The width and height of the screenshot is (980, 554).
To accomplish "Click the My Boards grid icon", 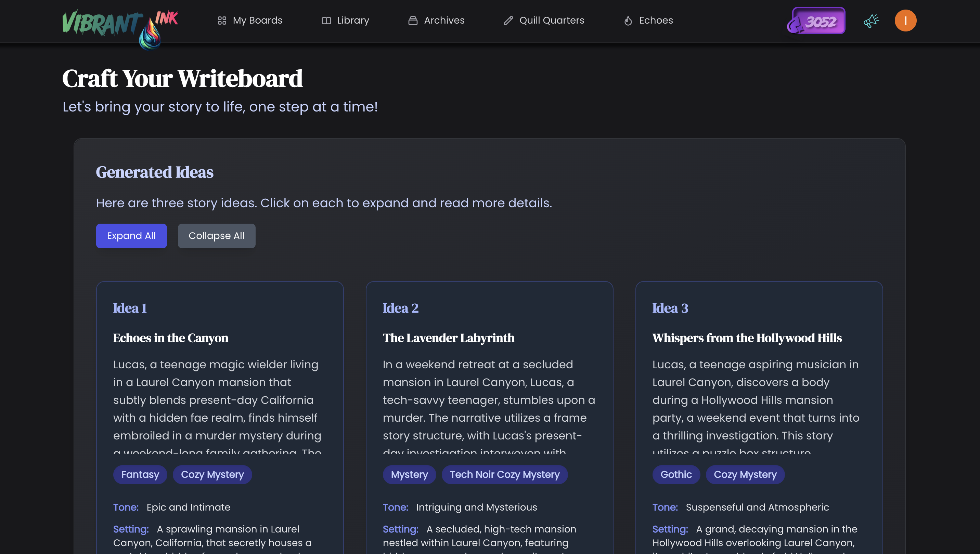I will [x=222, y=21].
